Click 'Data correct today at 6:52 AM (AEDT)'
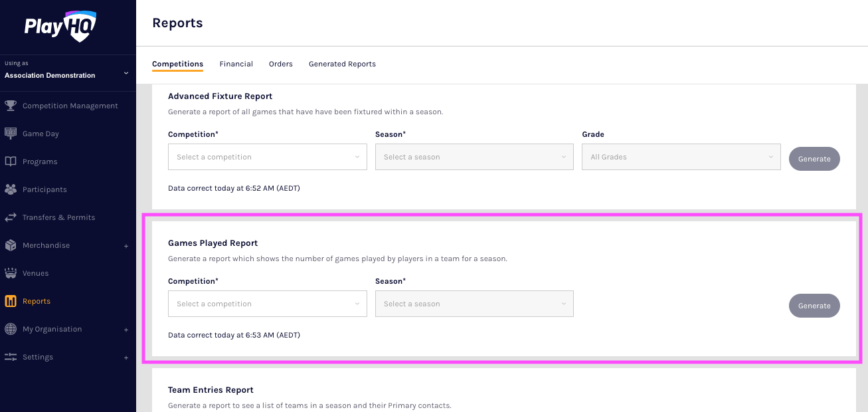Screen dimensions: 868x412 click(234, 188)
